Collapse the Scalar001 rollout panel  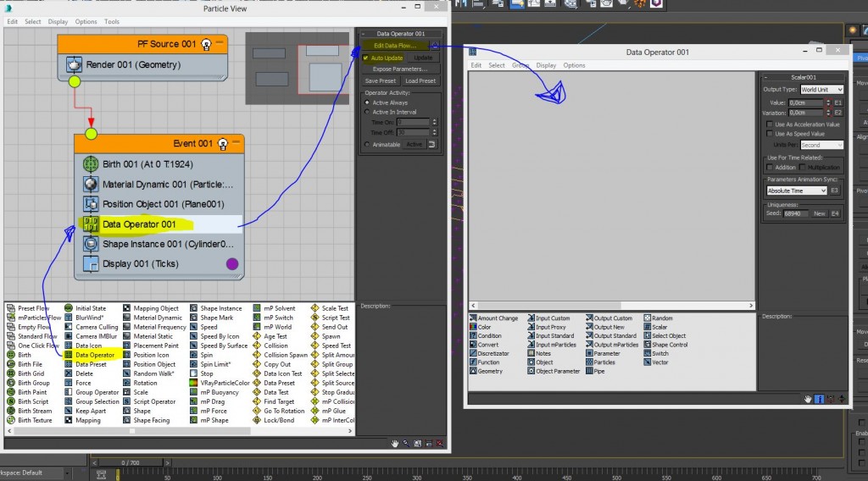(765, 77)
